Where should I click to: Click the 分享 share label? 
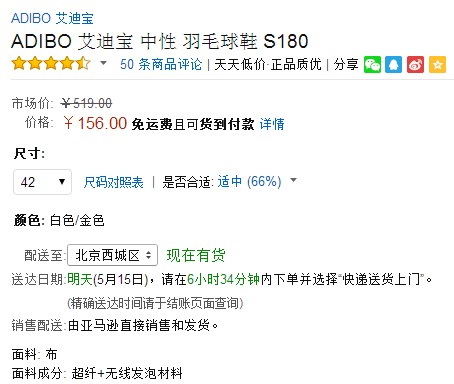[x=346, y=64]
